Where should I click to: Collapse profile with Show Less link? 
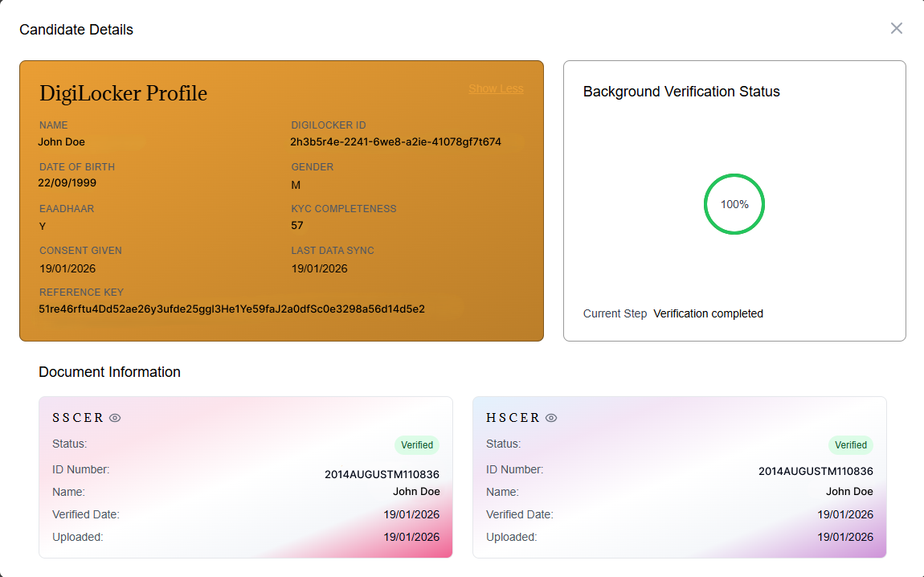[496, 89]
